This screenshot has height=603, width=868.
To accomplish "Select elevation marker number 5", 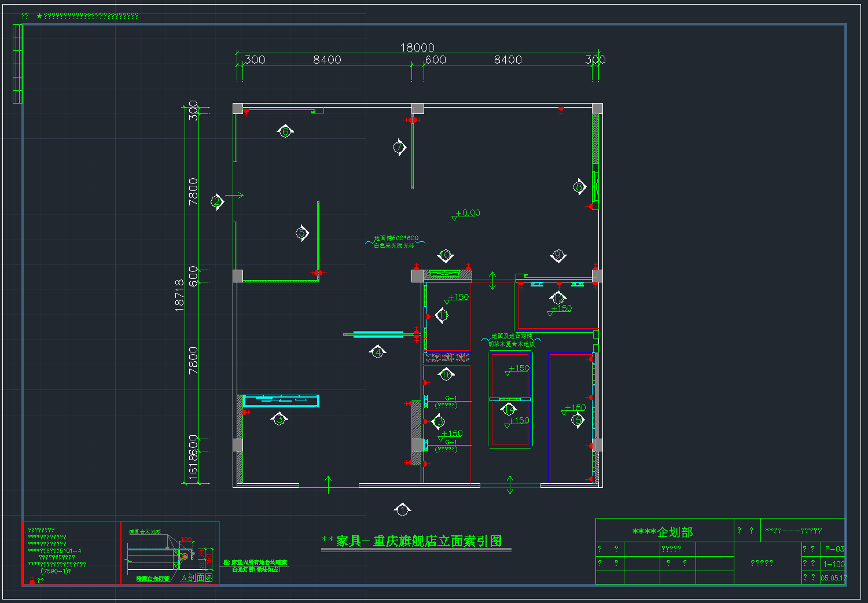I will (301, 233).
